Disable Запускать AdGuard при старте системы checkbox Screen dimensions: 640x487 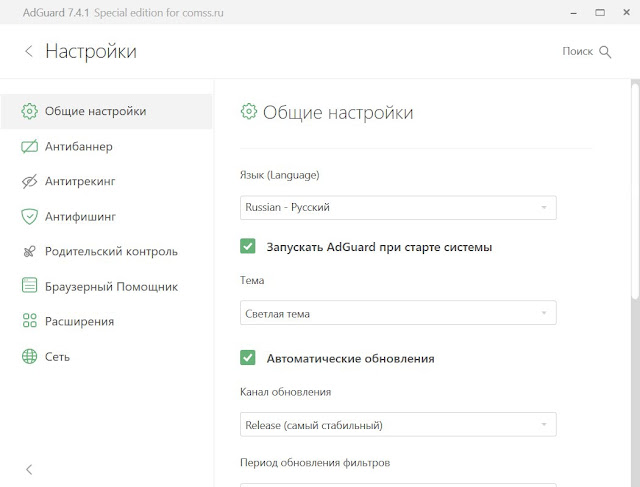point(248,246)
